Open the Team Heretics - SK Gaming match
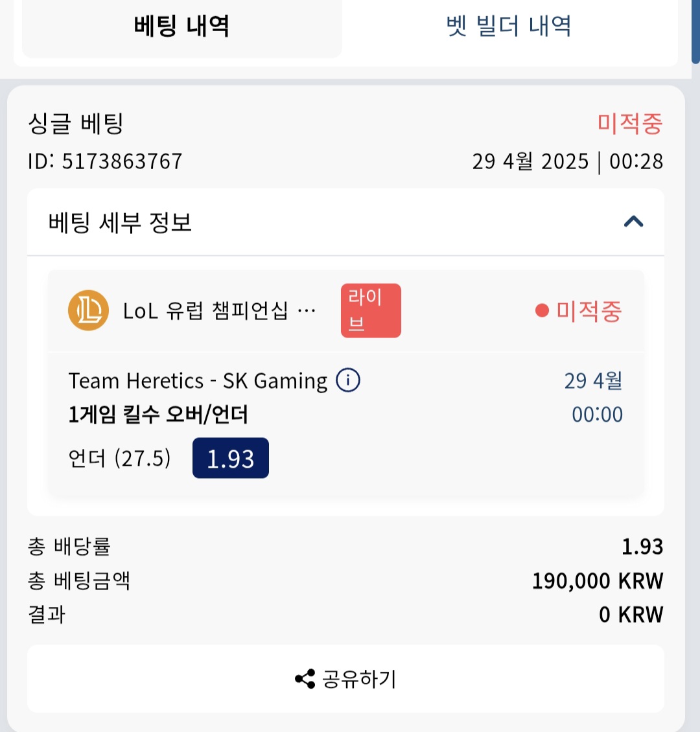 click(x=198, y=381)
